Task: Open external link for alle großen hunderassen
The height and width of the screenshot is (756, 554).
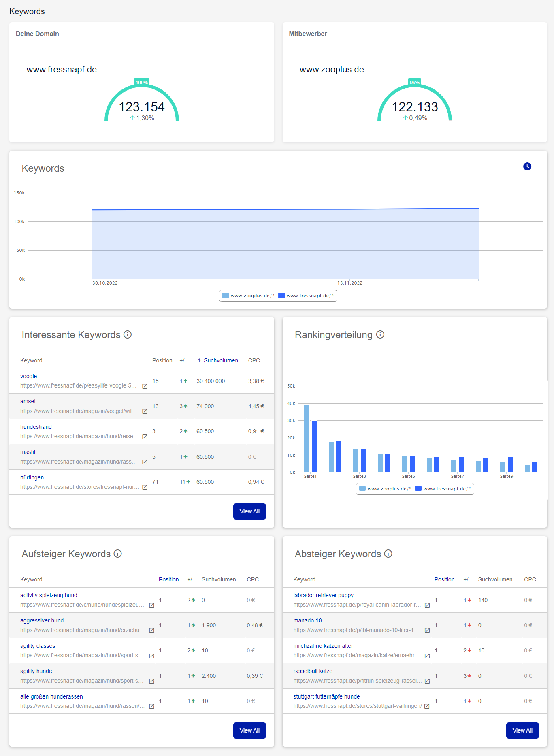Action: [x=151, y=706]
